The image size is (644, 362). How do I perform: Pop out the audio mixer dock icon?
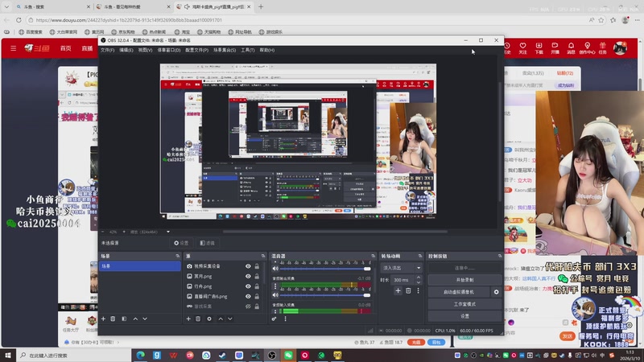point(373,256)
